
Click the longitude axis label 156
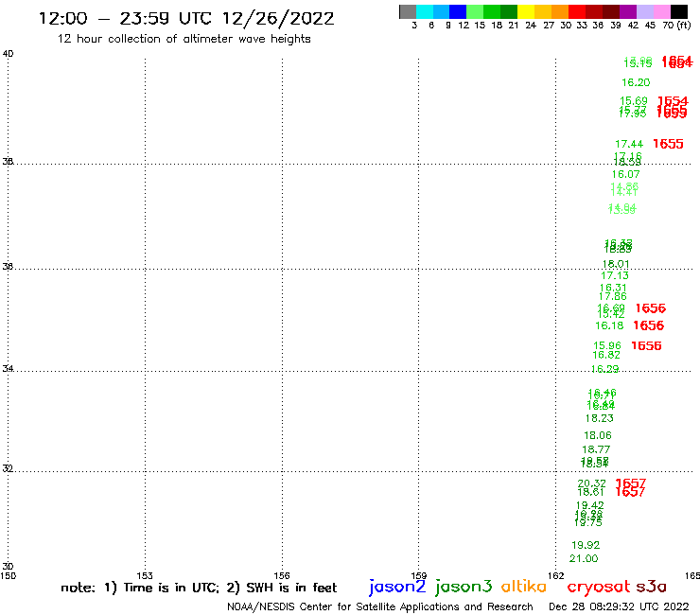coord(282,576)
